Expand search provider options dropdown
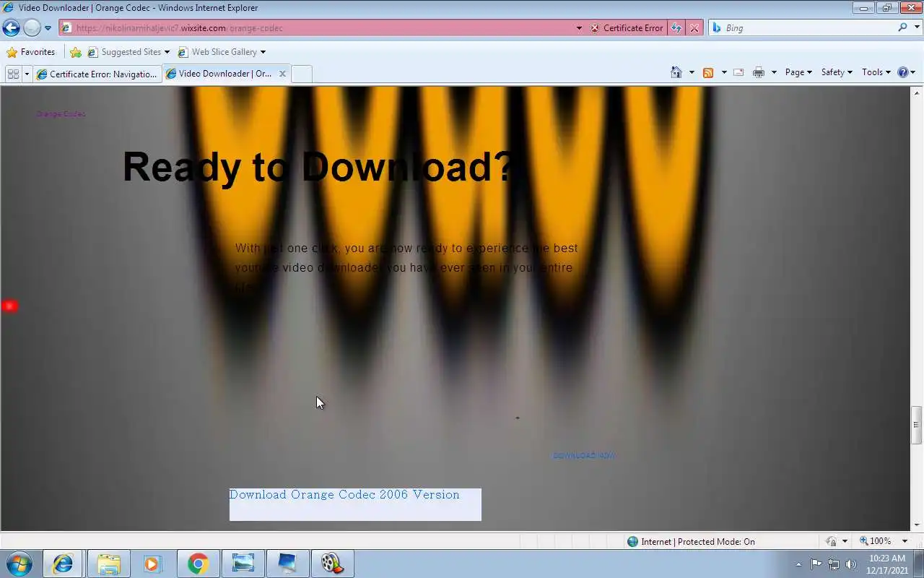Screen dimensions: 924x578 [916, 27]
